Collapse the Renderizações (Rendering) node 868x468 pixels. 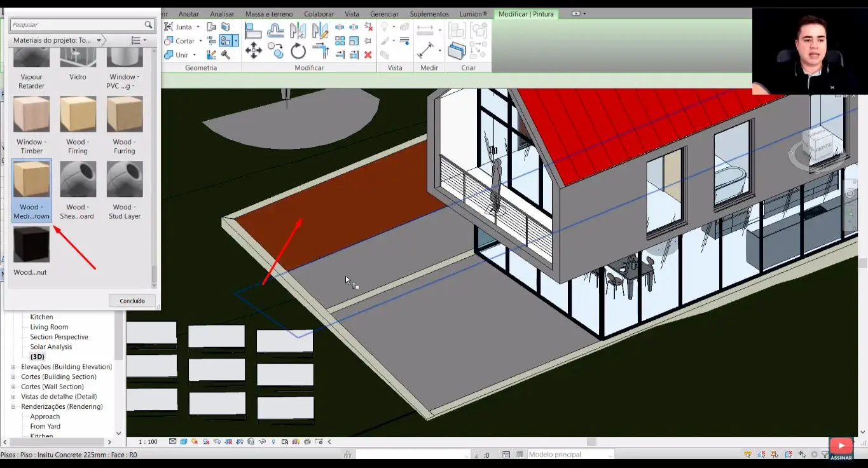(x=14, y=406)
